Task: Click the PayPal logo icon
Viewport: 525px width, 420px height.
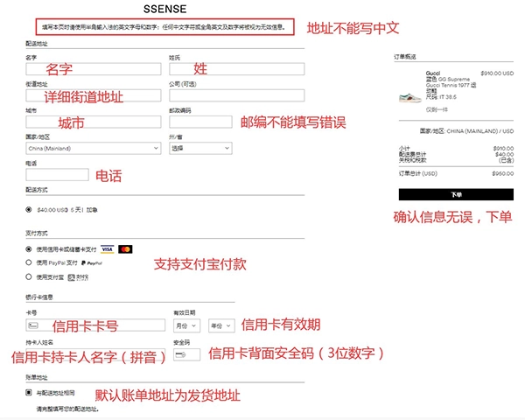Action: click(91, 262)
